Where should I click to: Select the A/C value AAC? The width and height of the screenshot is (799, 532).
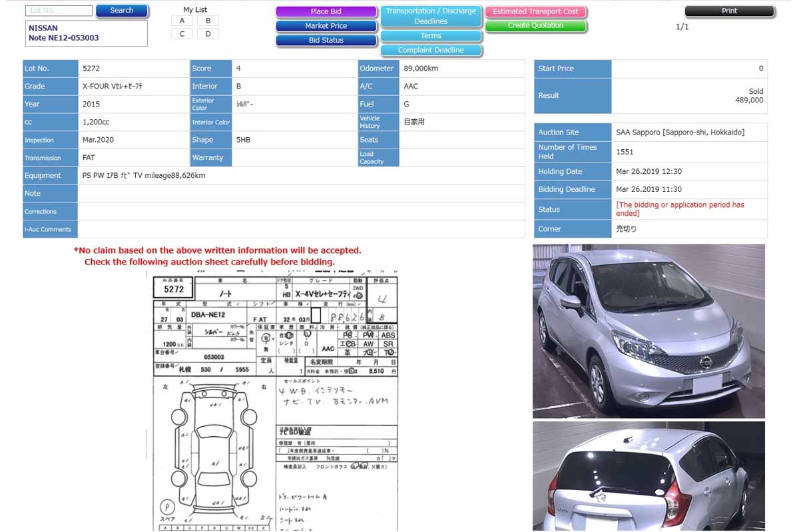pyautogui.click(x=411, y=87)
